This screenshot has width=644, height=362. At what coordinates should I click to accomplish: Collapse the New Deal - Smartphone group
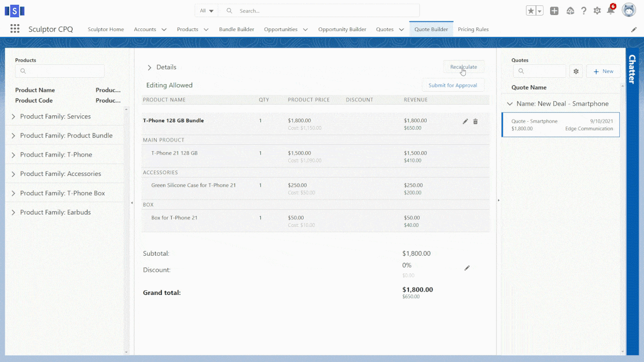[x=509, y=104]
